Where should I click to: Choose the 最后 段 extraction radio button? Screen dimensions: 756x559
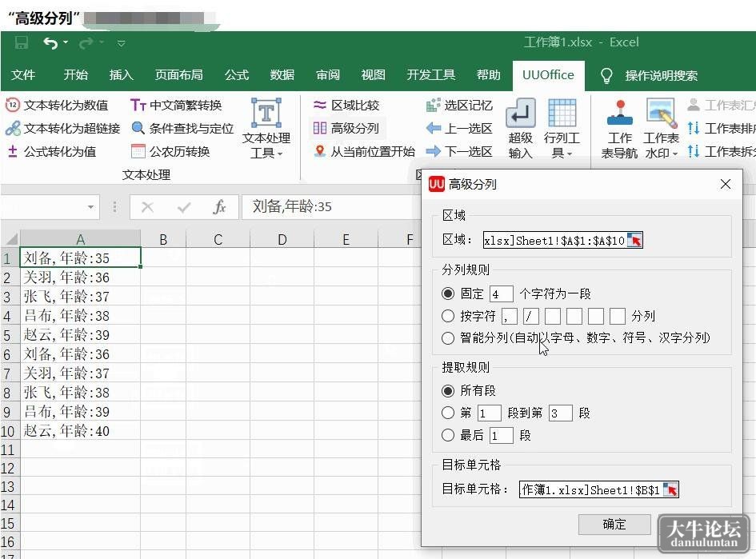pos(448,435)
